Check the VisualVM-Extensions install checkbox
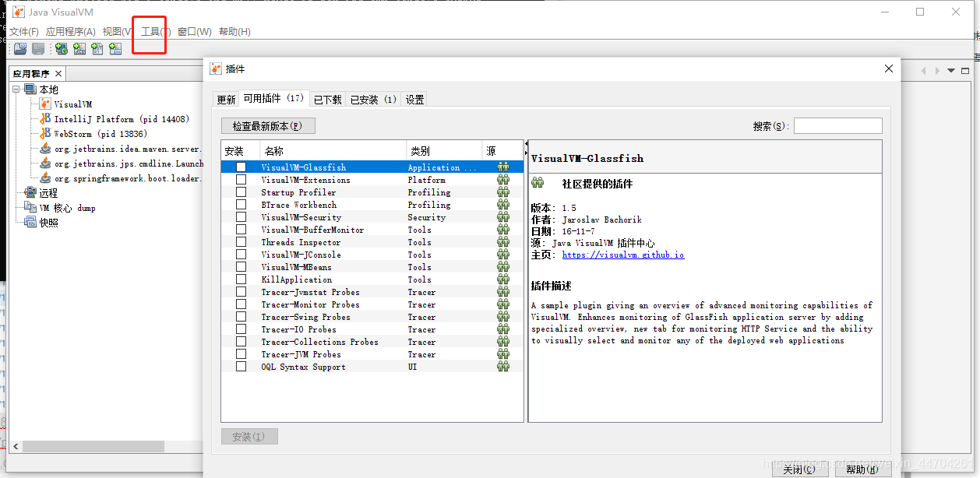This screenshot has height=478, width=980. [241, 180]
